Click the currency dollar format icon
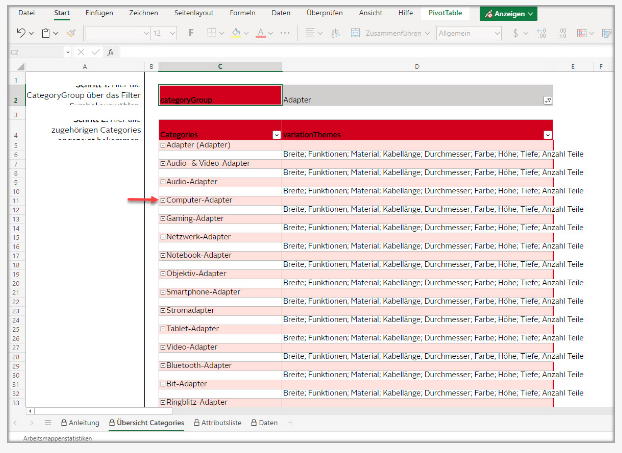 pos(515,33)
